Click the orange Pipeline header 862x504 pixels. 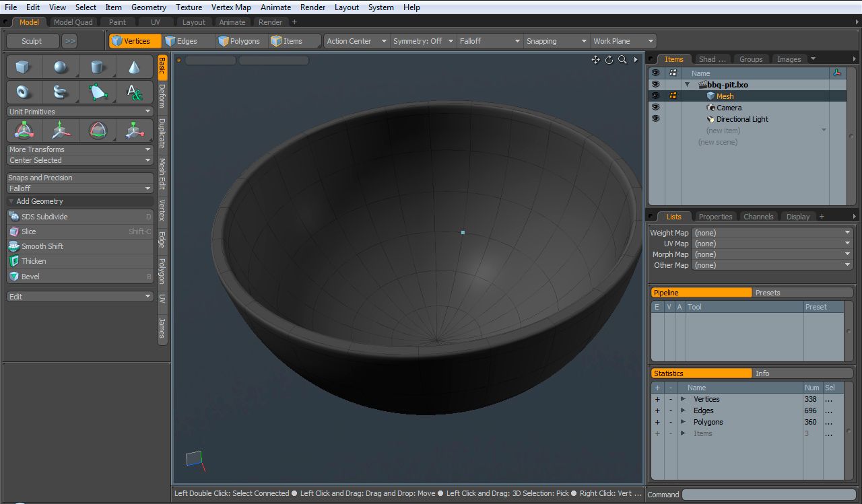[700, 292]
